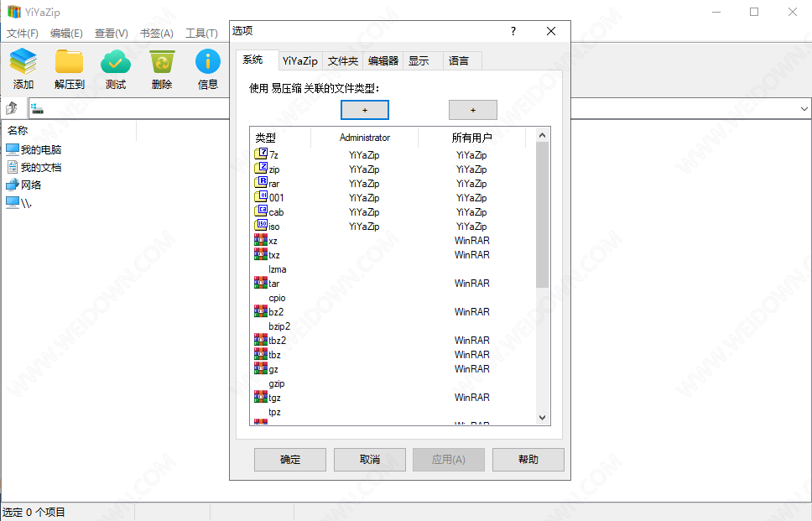
Task: Open the address bar dropdown arrow
Action: (804, 109)
